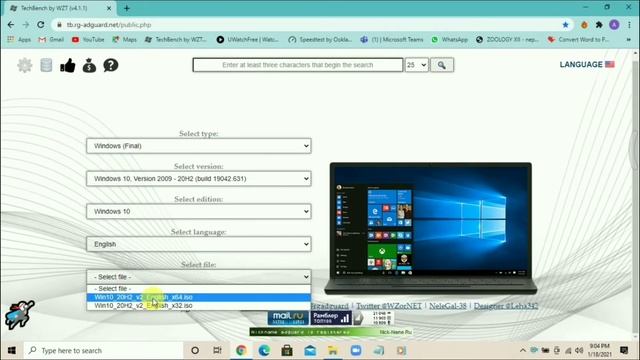Screen dimensions: 640x360
Task: Go back with browser back arrow
Action: click(x=11, y=25)
